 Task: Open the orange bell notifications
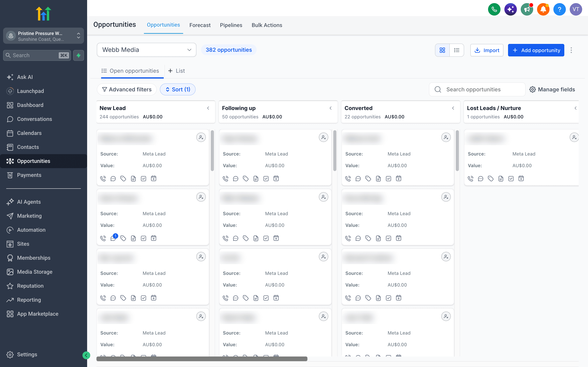click(543, 9)
